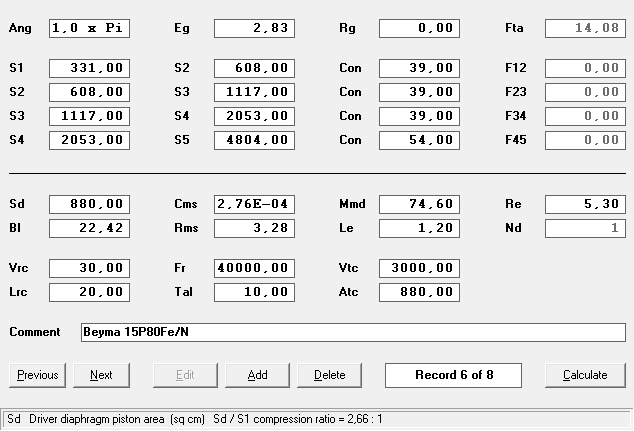Click the Atc label
The width and height of the screenshot is (634, 431).
349,292
